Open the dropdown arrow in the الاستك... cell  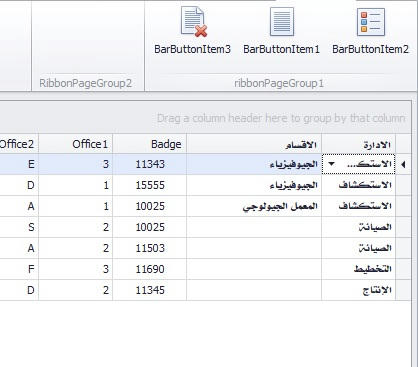pyautogui.click(x=331, y=164)
